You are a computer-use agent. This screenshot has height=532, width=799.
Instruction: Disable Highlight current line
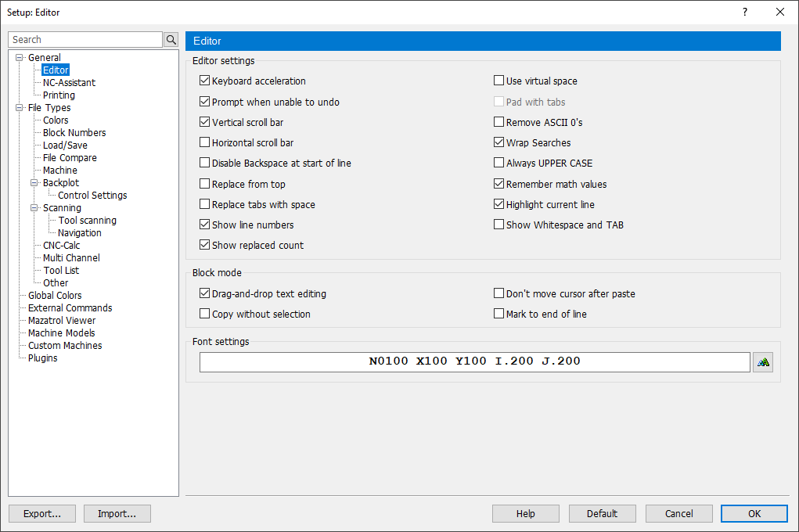coord(498,204)
